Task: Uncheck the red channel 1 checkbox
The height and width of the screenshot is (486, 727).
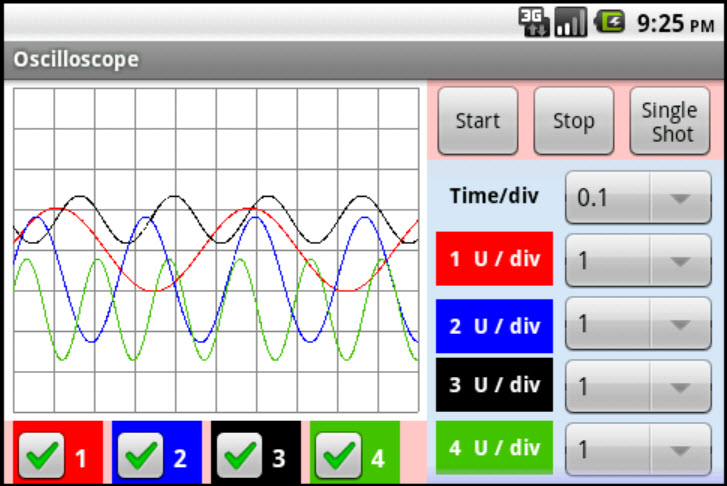Action: click(42, 455)
